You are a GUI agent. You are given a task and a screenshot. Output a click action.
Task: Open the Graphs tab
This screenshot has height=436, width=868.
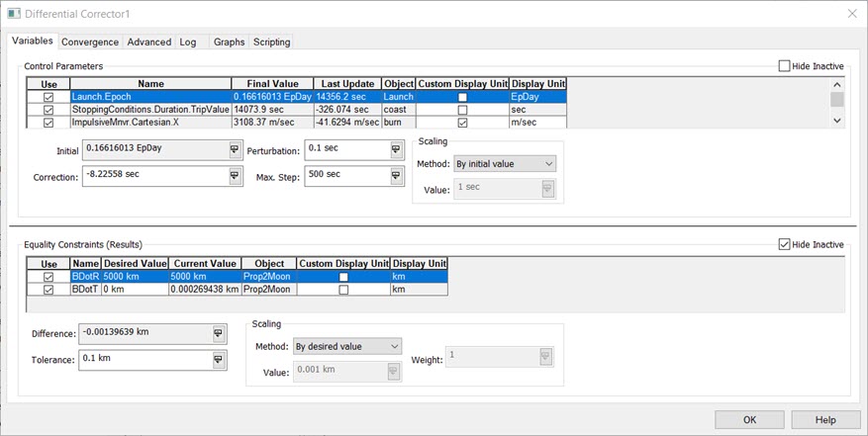click(229, 42)
